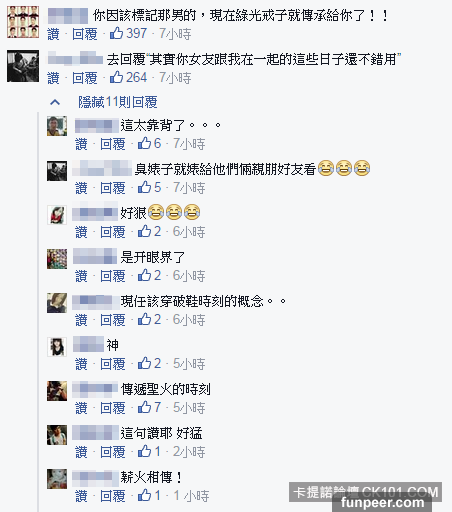Like the 綠光戒子 comment with 讚
The width and height of the screenshot is (452, 512).
(x=53, y=34)
